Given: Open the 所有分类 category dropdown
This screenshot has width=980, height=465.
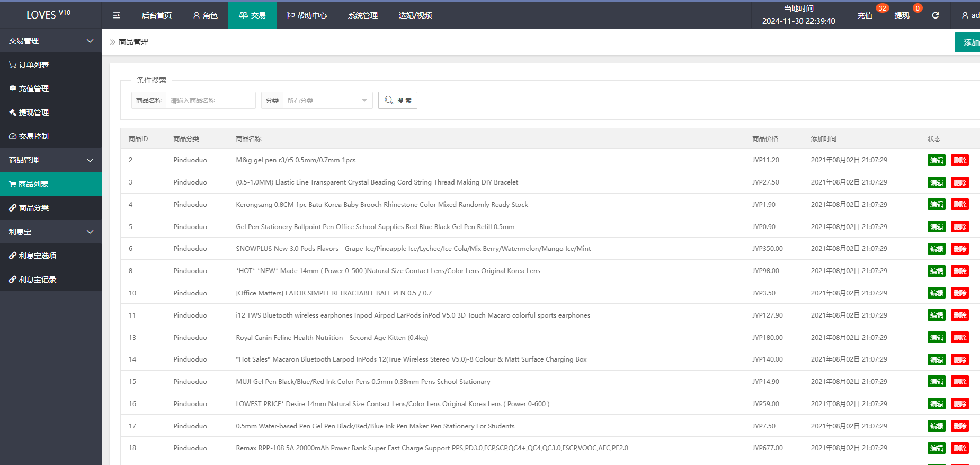Looking at the screenshot, I should [327, 100].
